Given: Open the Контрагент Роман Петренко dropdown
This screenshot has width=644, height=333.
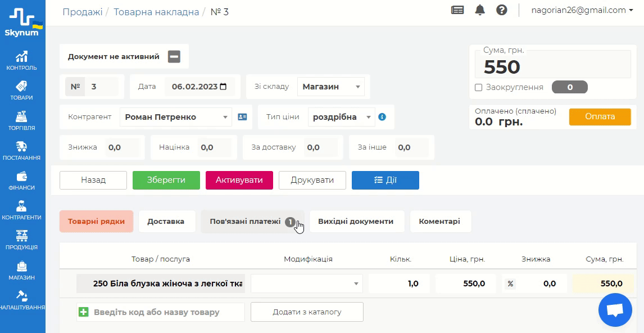Looking at the screenshot, I should [175, 117].
